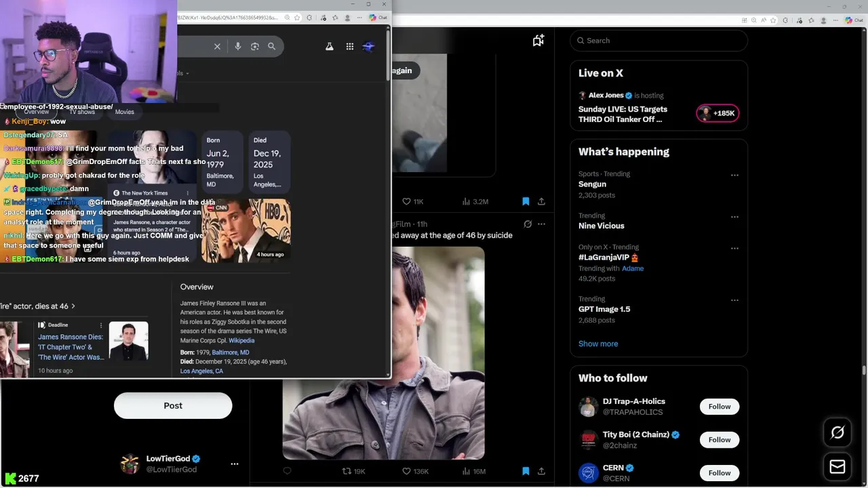Screen dimensions: 868x488
Task: Open the Wikipedia link in Overview
Action: [241, 340]
